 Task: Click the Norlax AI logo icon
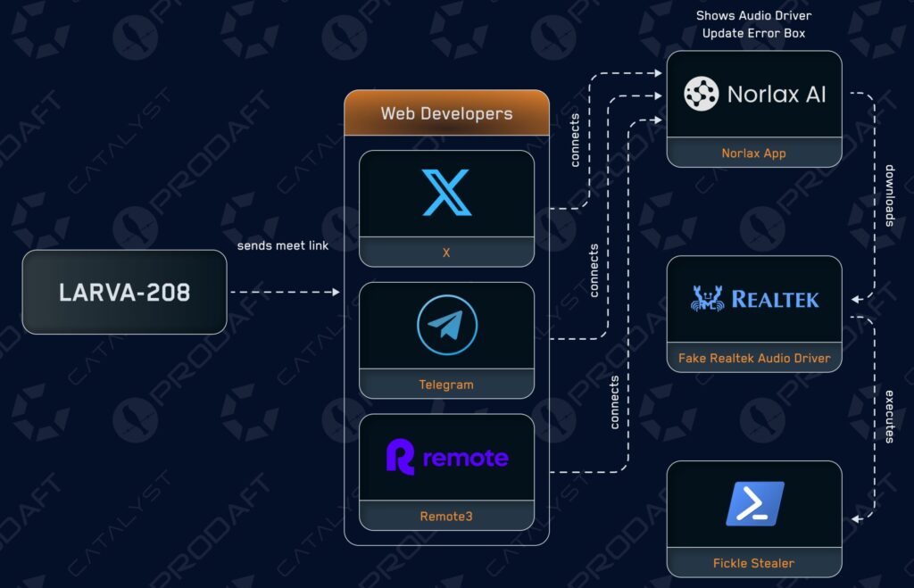point(702,93)
